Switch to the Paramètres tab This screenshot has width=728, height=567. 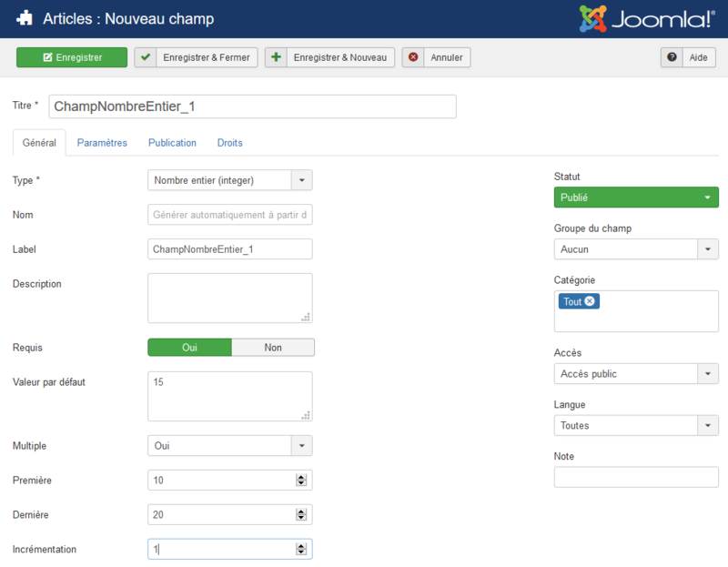[102, 143]
